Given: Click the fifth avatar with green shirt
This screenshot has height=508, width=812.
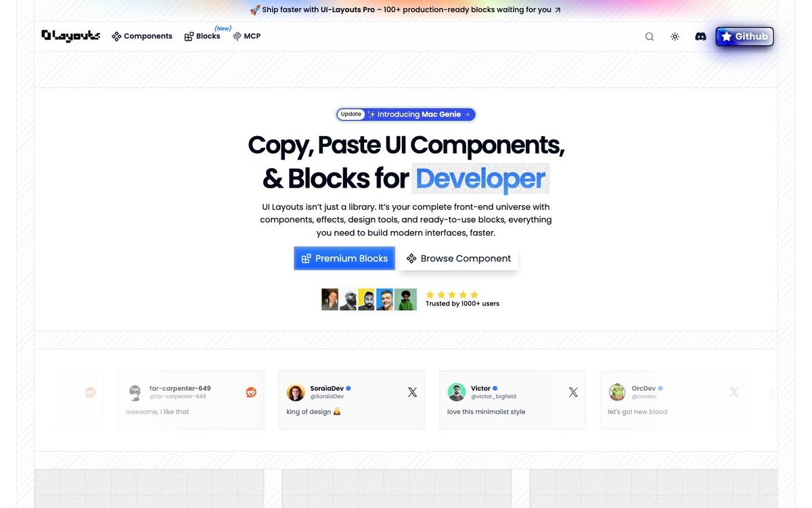Looking at the screenshot, I should pos(406,299).
